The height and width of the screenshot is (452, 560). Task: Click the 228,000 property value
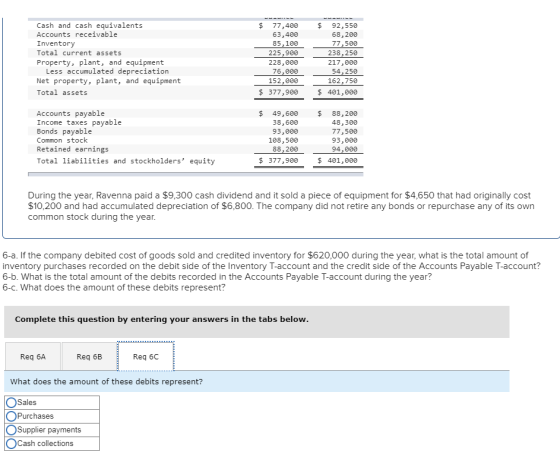click(283, 62)
